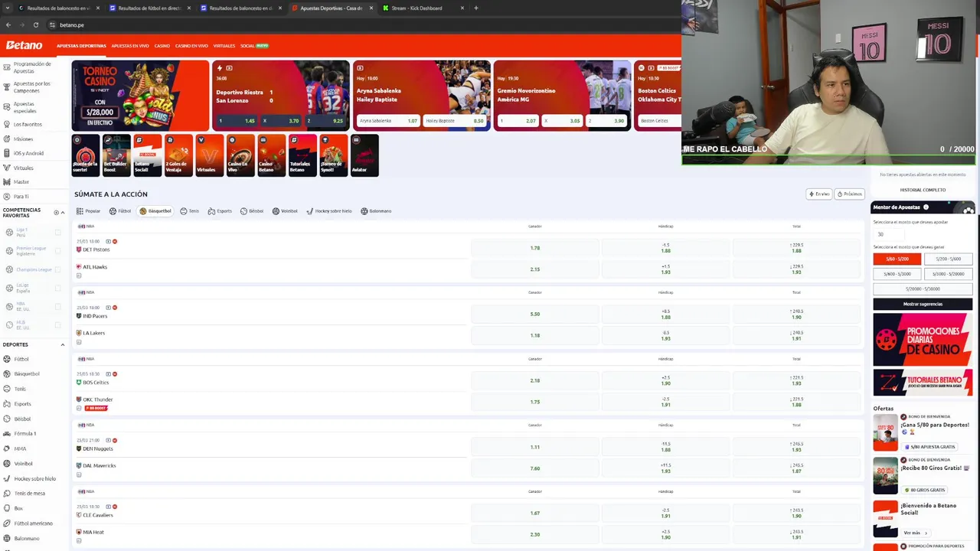Open Apuestas especiales in sidebar

25,107
